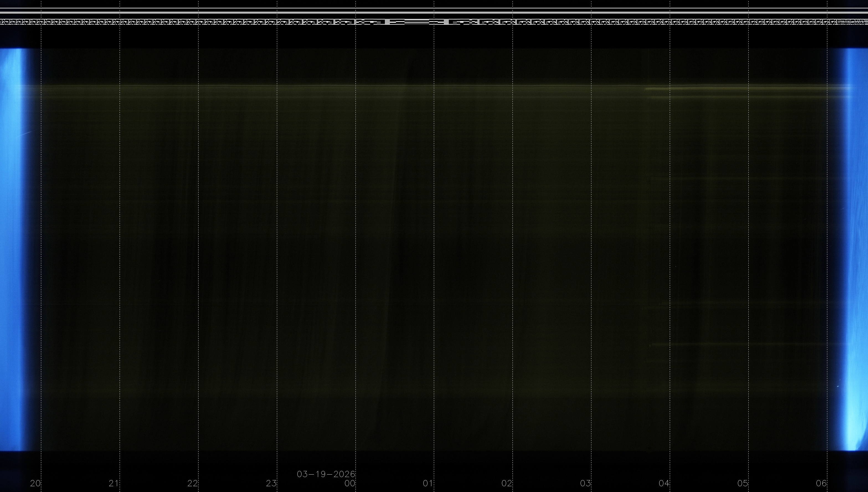The width and height of the screenshot is (868, 492).
Task: Click the 03 hour label
Action: (585, 483)
